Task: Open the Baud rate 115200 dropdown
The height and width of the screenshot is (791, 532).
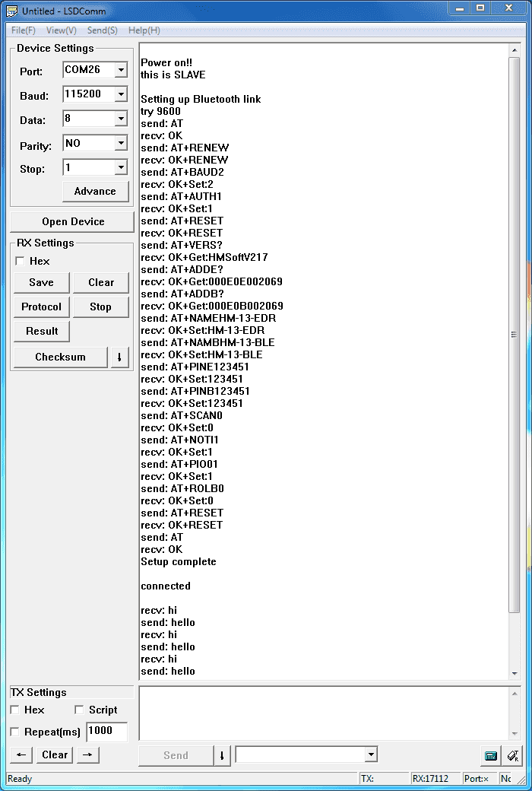Action: click(x=120, y=94)
